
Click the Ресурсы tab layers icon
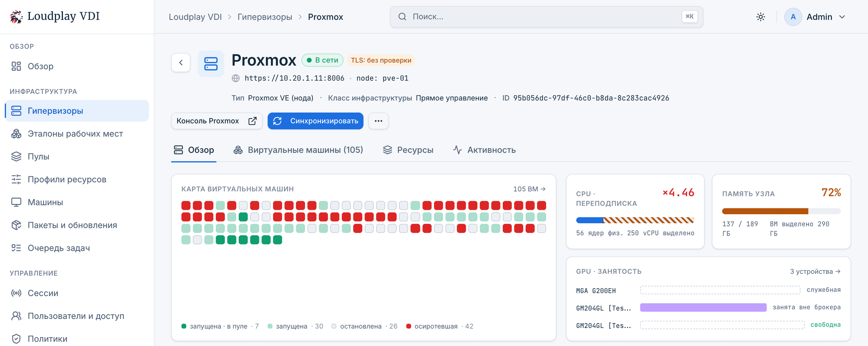[387, 150]
